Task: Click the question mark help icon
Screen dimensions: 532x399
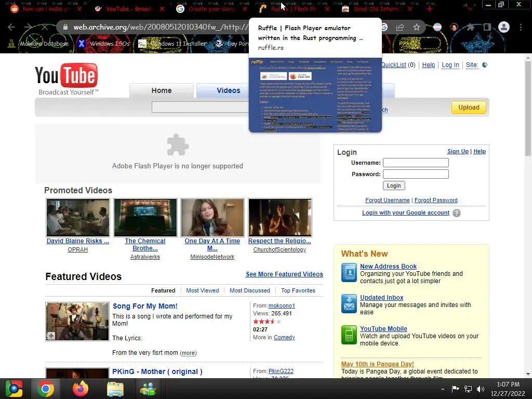Action: pos(457,213)
